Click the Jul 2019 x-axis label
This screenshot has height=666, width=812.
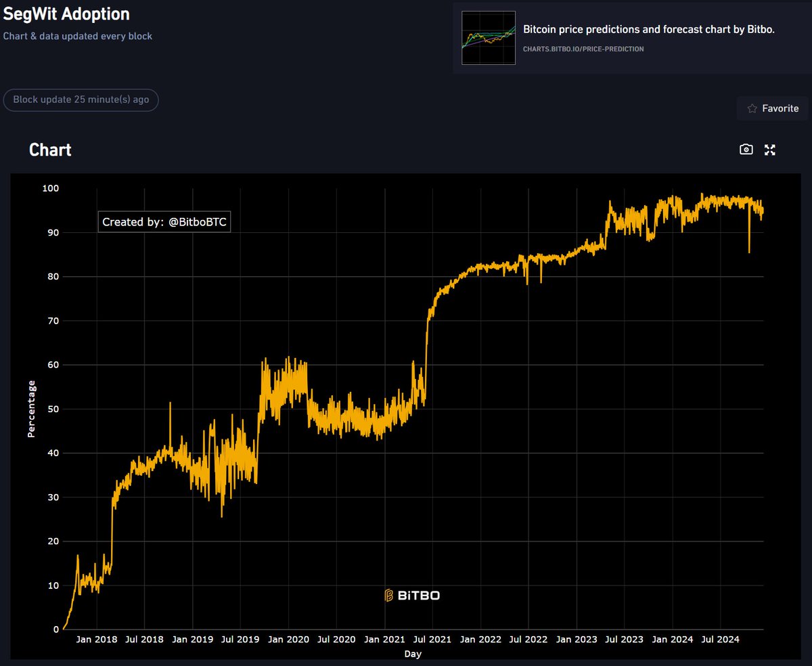pos(240,639)
